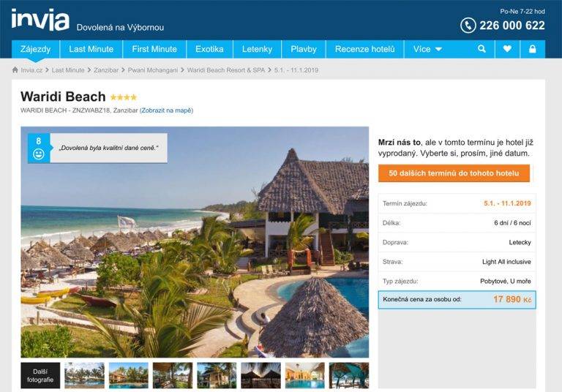Open the search magnifier icon
This screenshot has height=392, width=562.
pyautogui.click(x=482, y=49)
